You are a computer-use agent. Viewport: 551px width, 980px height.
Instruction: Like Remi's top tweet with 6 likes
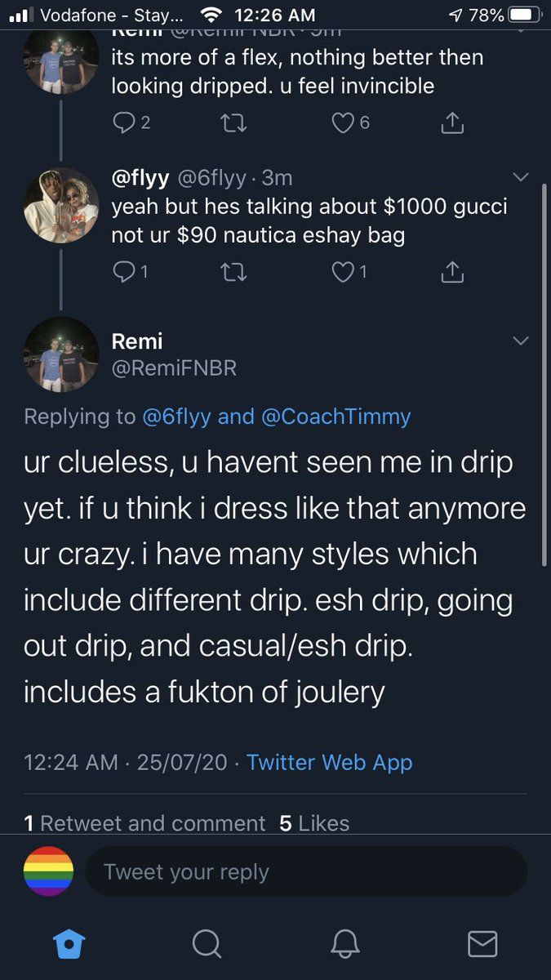click(343, 123)
